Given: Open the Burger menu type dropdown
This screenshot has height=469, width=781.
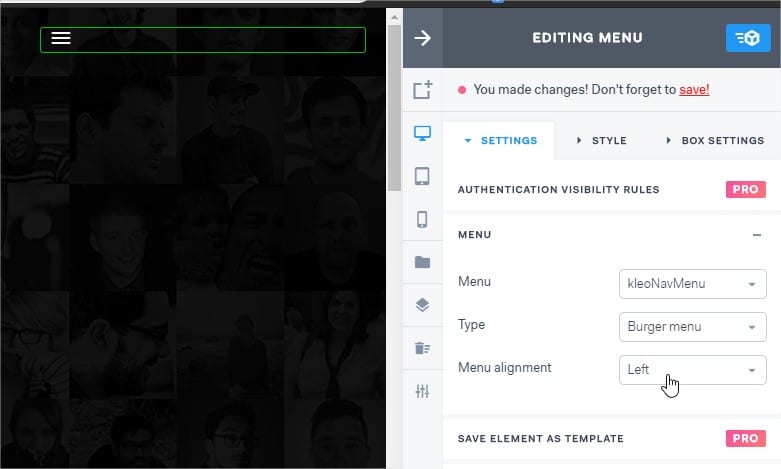Looking at the screenshot, I should pyautogui.click(x=692, y=327).
